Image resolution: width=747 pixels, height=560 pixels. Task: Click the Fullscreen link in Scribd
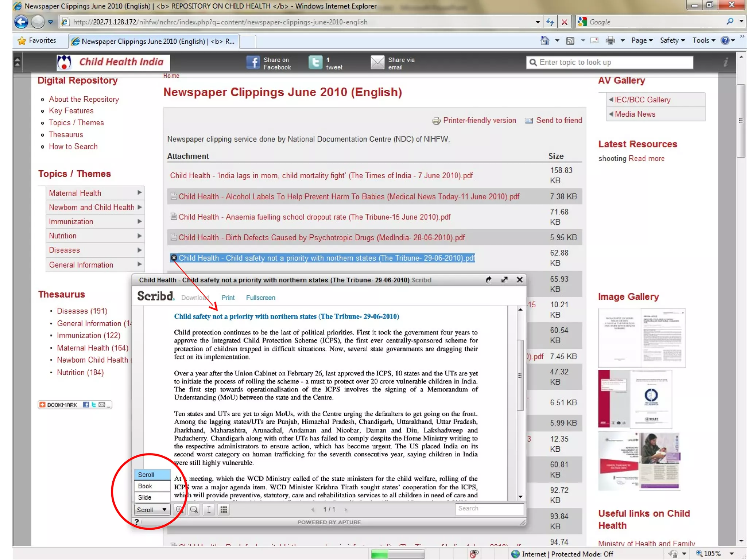(260, 297)
